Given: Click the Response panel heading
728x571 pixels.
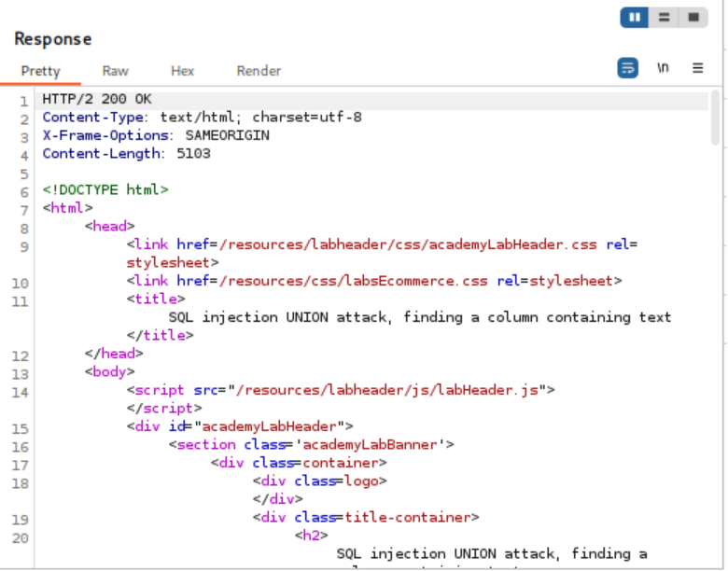Looking at the screenshot, I should click(52, 39).
